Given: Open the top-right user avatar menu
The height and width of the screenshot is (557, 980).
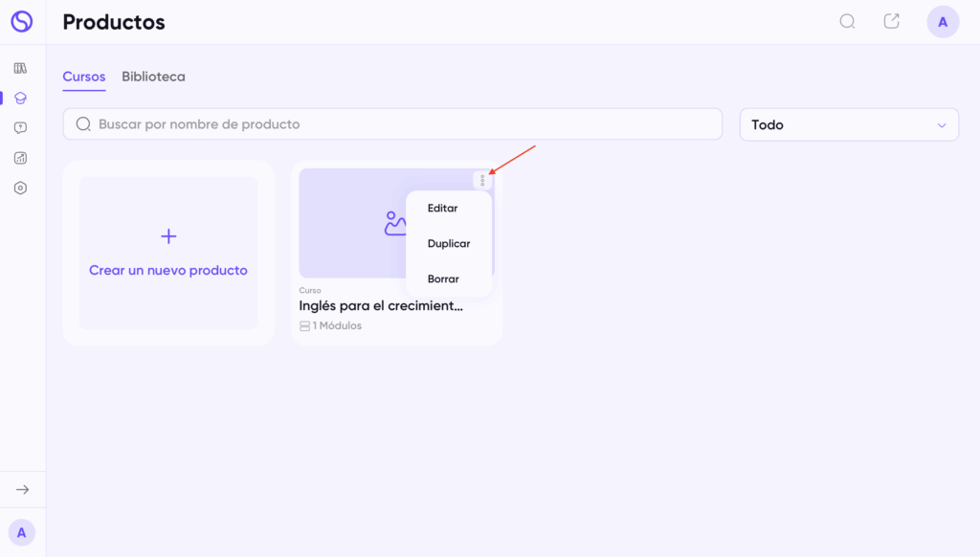Looking at the screenshot, I should click(x=943, y=22).
